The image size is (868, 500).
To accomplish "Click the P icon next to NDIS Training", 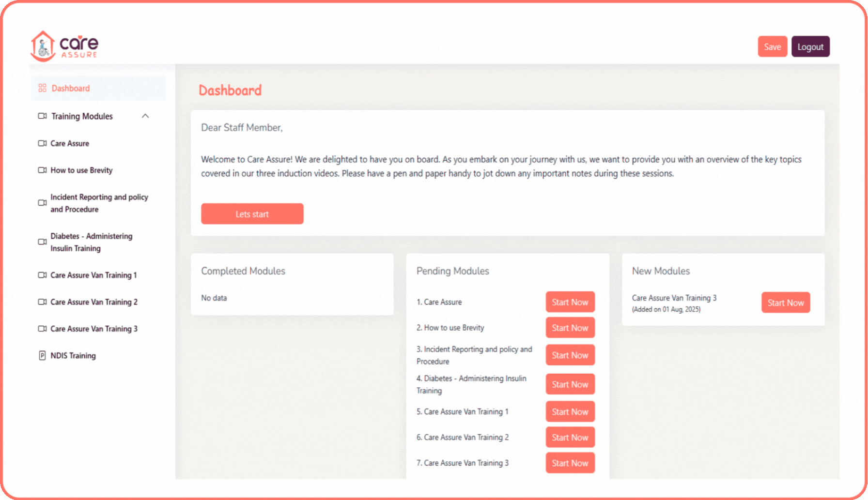I will [x=42, y=355].
